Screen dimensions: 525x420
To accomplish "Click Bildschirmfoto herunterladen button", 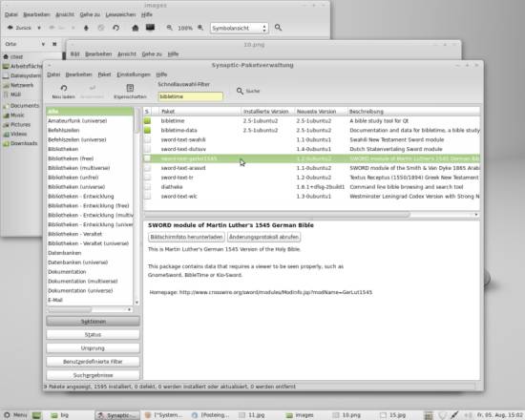I will click(186, 237).
